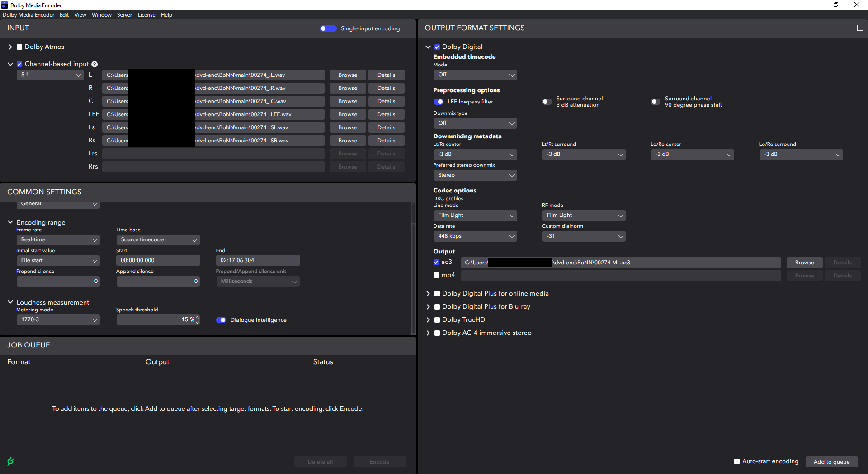Open the Edit menu
Viewport: 868px width, 474px height.
pos(64,15)
